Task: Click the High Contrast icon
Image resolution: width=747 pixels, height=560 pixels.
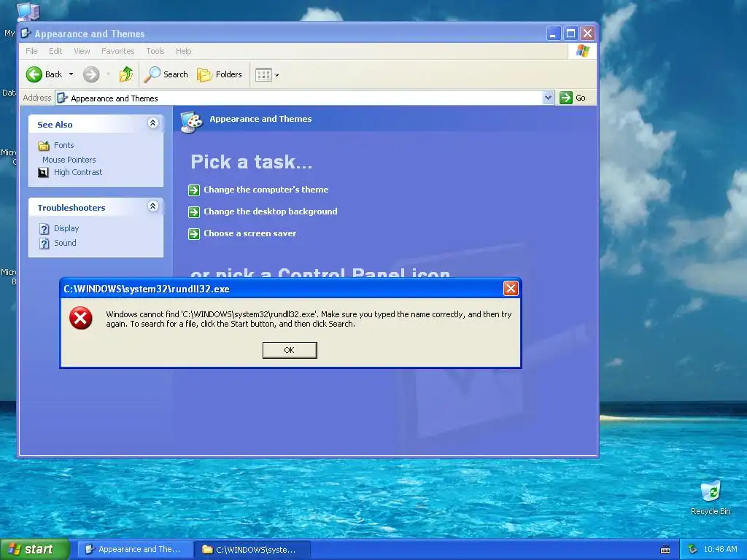Action: pyautogui.click(x=43, y=172)
